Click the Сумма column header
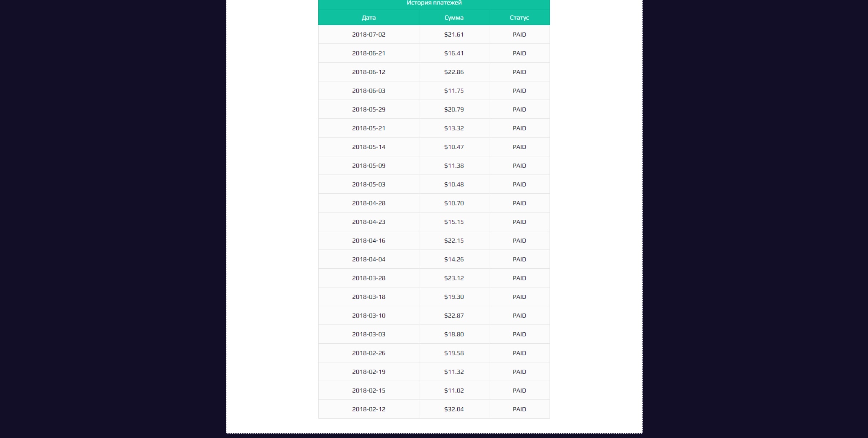Image resolution: width=868 pixels, height=438 pixels. [x=454, y=18]
